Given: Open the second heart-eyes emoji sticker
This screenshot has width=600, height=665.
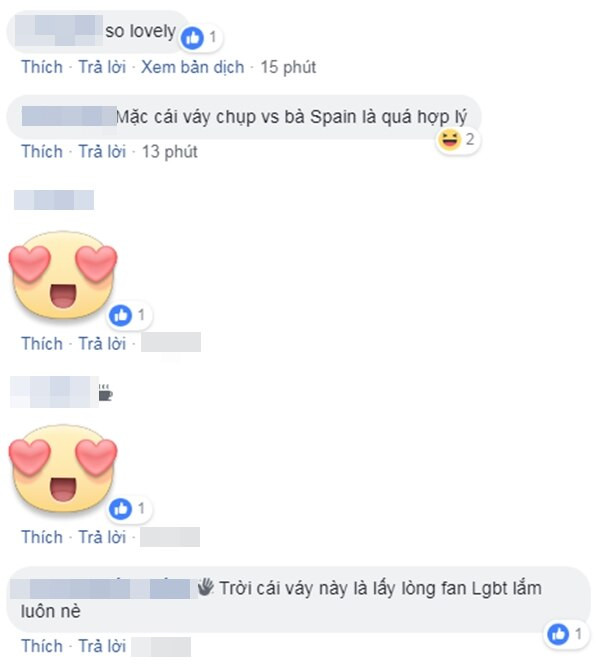Looking at the screenshot, I should pos(63,468).
